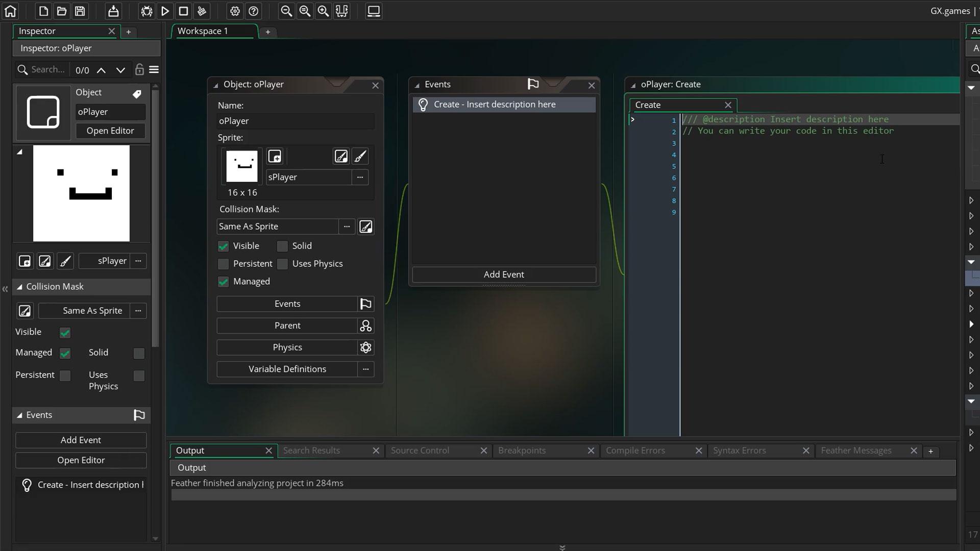Viewport: 980px width, 551px height.
Task: Collapse the Collision Mask section in the Inspector
Action: pos(19,286)
